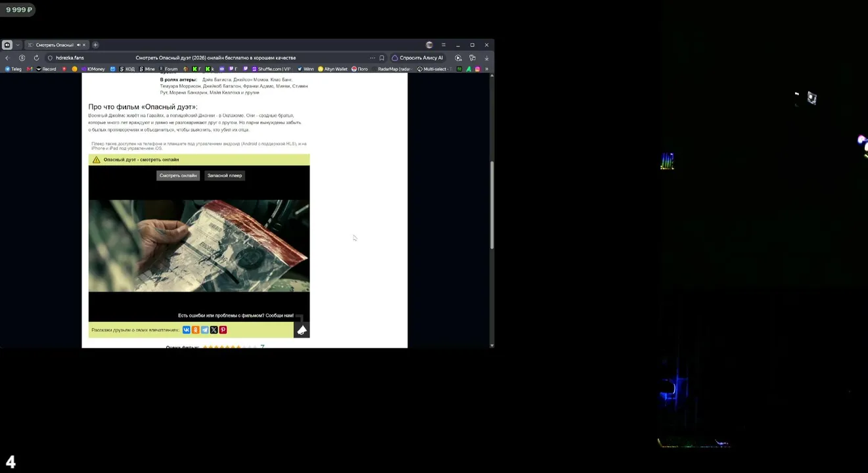Image resolution: width=868 pixels, height=473 pixels.
Task: Open the Mine bookmark
Action: click(147, 69)
